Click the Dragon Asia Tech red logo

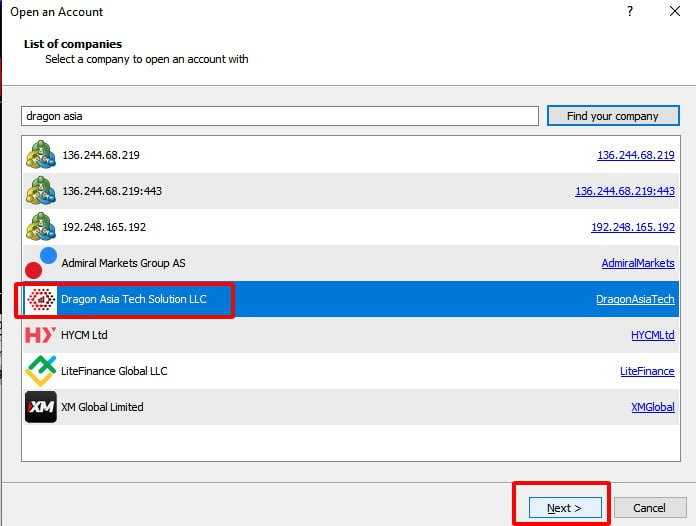pyautogui.click(x=41, y=299)
